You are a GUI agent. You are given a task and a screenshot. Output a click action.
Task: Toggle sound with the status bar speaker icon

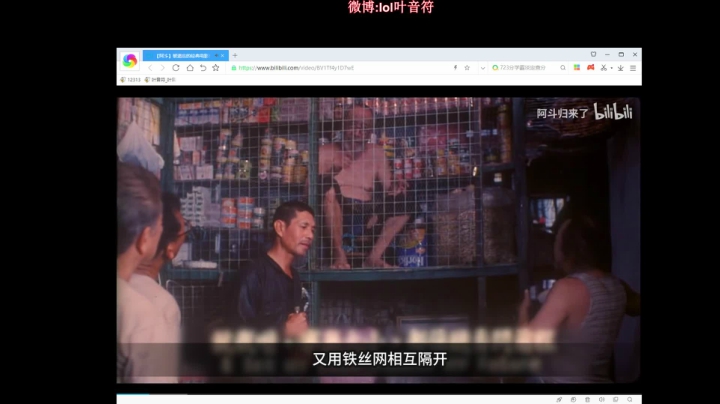[x=602, y=400]
